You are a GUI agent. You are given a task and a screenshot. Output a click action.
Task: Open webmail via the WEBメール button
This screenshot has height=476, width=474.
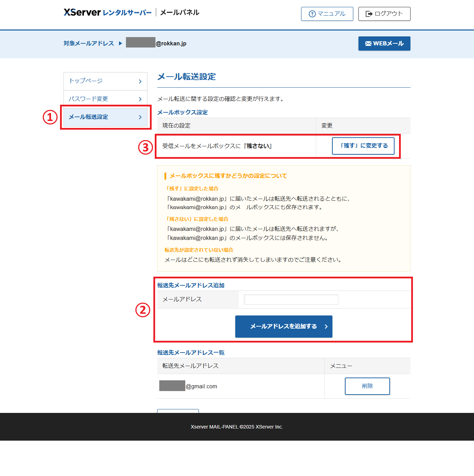(x=384, y=43)
